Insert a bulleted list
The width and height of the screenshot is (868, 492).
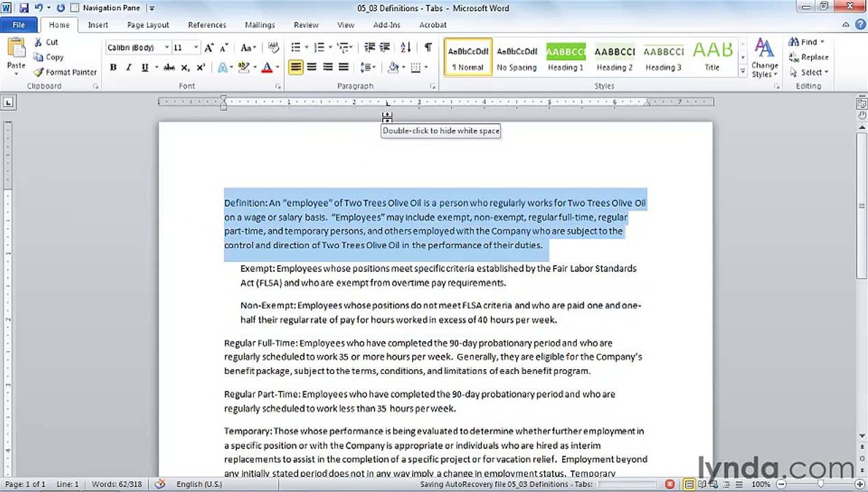tap(295, 48)
